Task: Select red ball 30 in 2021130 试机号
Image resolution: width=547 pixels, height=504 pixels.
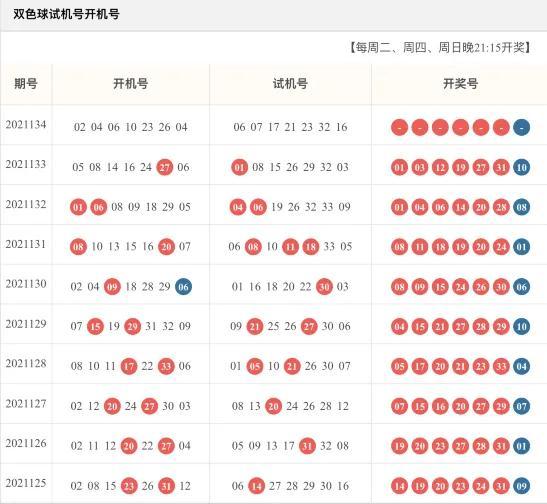Action: [324, 287]
